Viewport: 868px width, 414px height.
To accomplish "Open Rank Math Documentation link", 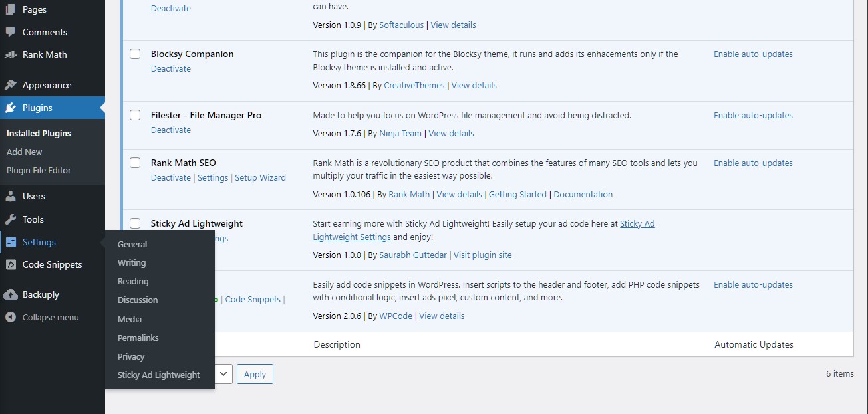I will pos(583,194).
